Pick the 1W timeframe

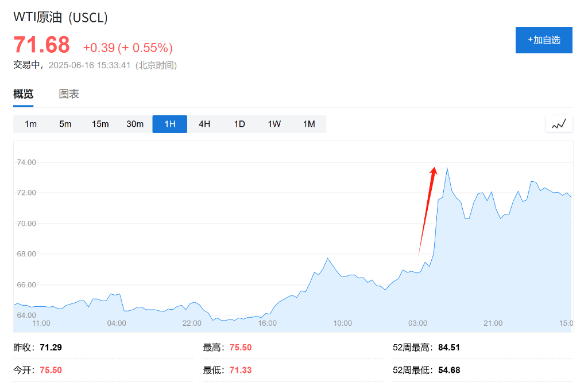(274, 124)
